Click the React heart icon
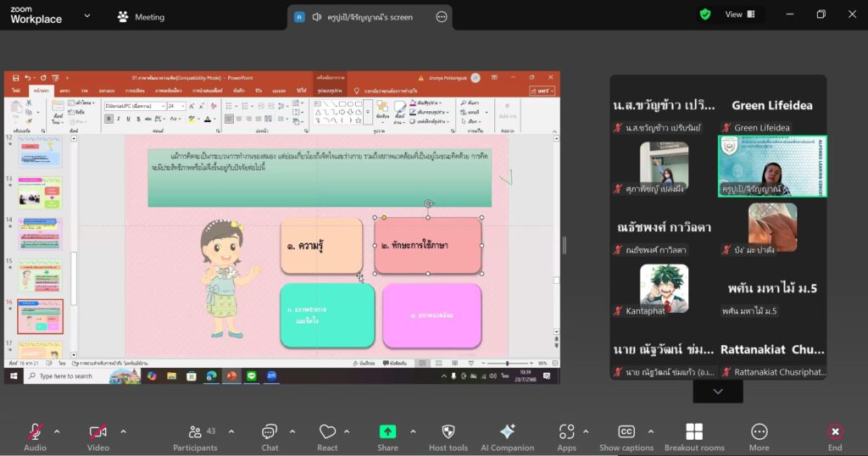 327,431
